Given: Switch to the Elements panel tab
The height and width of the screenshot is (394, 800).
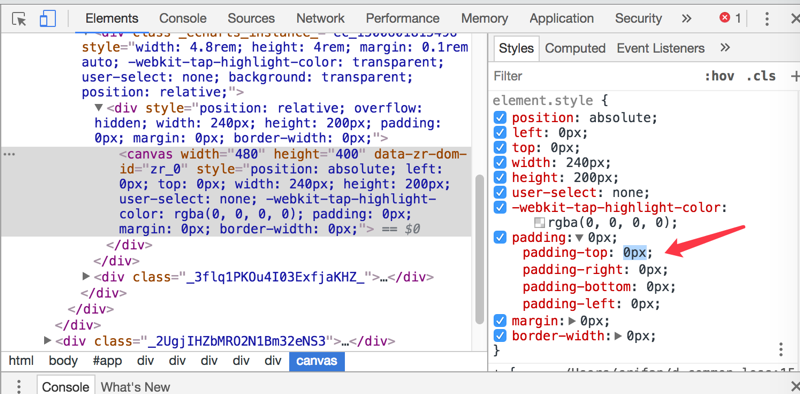Looking at the screenshot, I should pos(112,18).
